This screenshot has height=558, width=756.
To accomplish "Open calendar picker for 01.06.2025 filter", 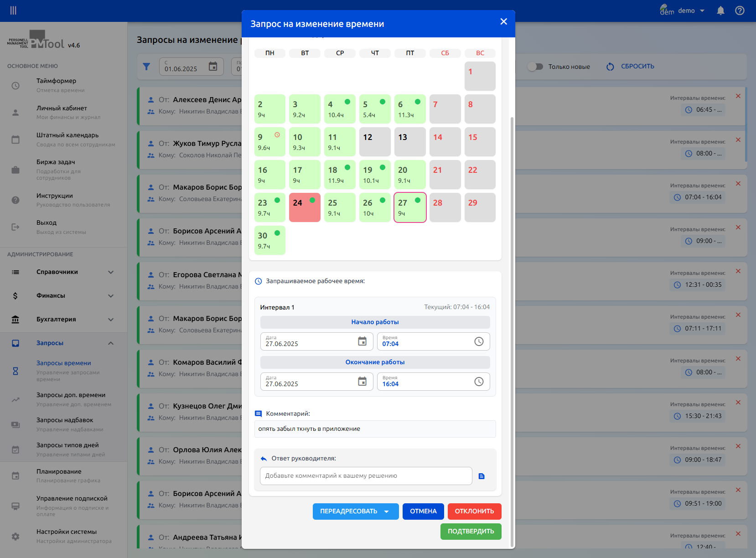I will point(213,67).
